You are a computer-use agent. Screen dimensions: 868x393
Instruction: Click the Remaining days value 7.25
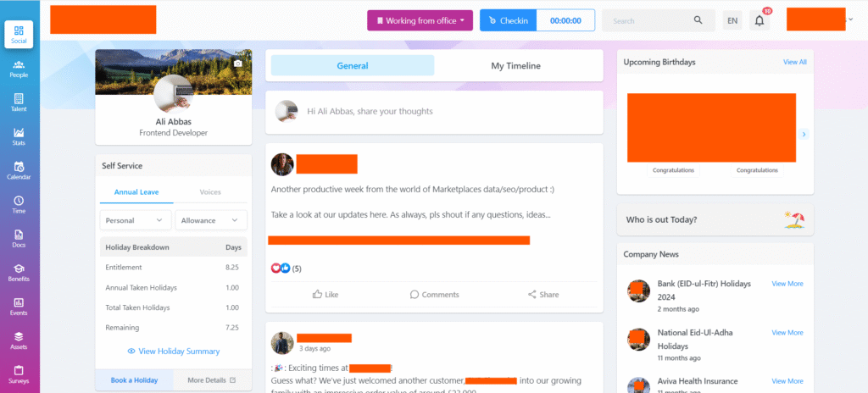[x=232, y=328]
